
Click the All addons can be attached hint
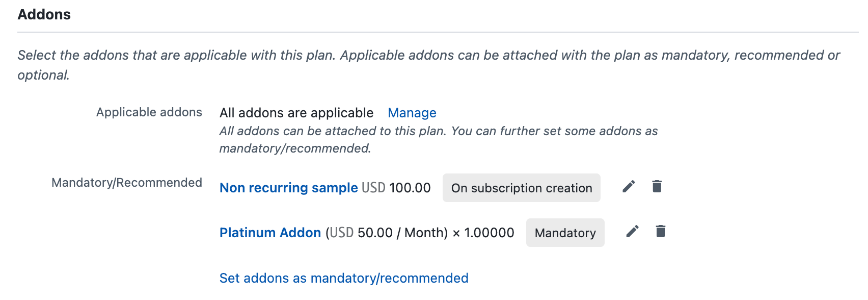438,131
